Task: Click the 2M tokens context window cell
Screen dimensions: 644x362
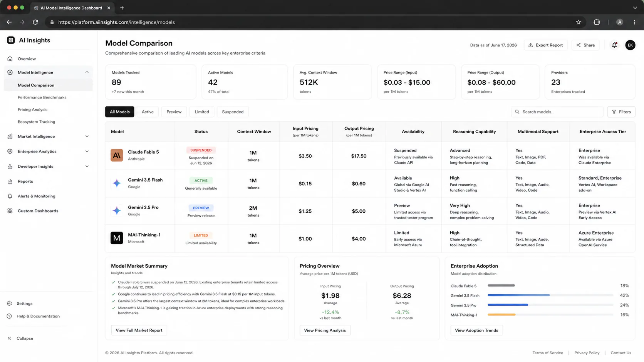Action: click(x=253, y=211)
